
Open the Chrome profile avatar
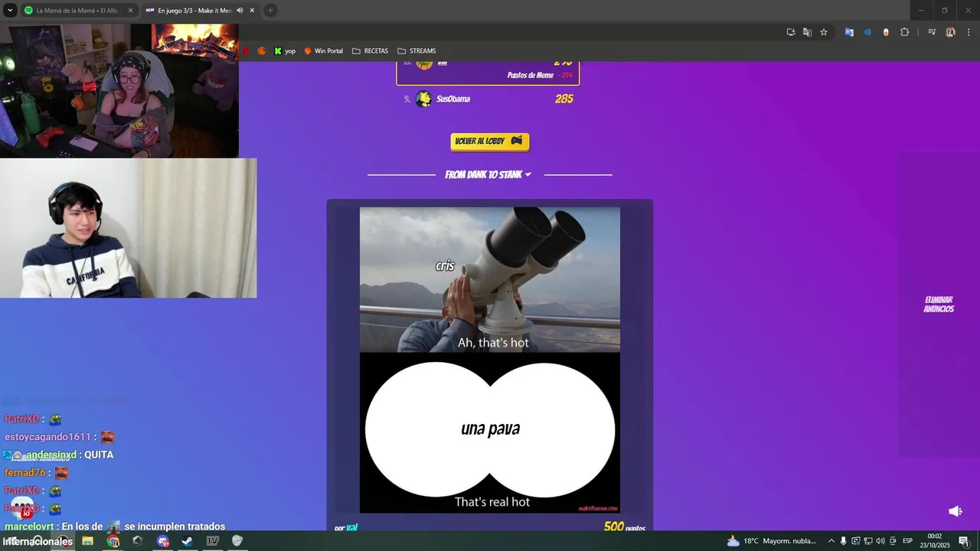click(x=951, y=32)
